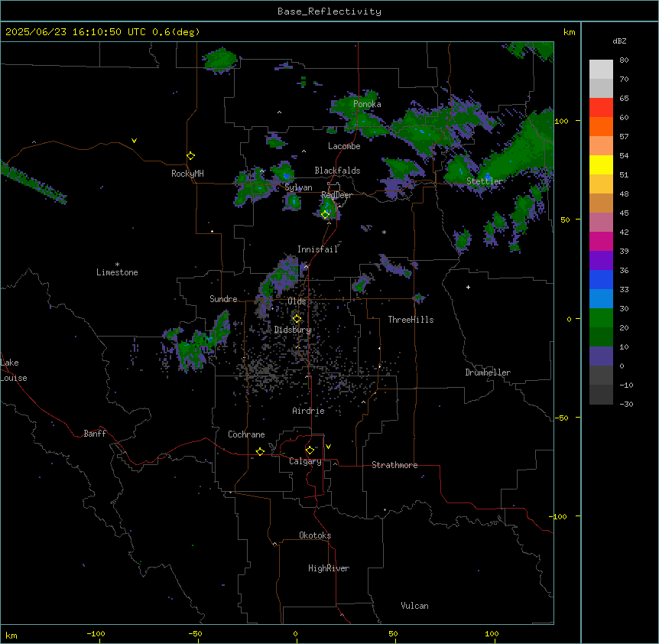Click the yellow diamond marker below RedDeer
Viewport: 659px width, 644px height.
click(x=325, y=215)
